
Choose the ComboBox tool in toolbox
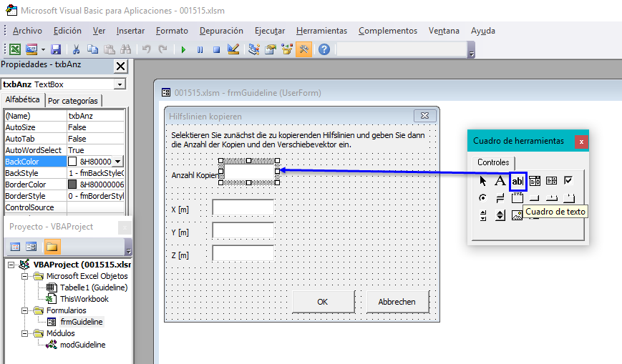[x=535, y=181]
